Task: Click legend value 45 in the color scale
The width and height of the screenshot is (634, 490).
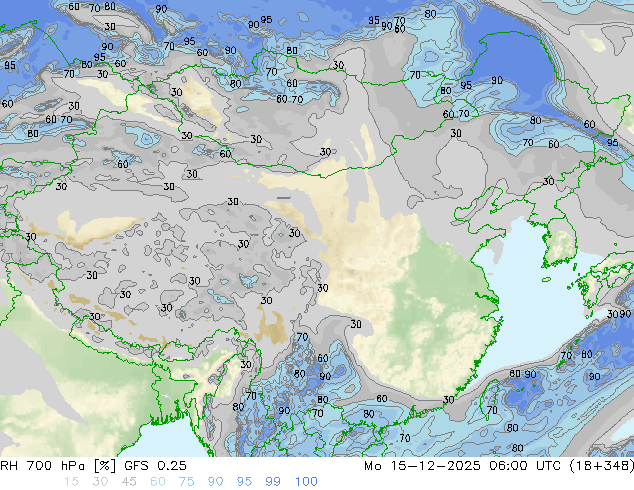Action: coord(129,482)
